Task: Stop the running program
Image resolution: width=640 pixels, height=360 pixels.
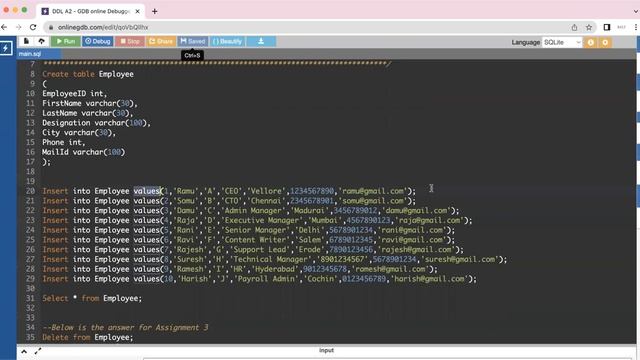Action: [x=130, y=41]
